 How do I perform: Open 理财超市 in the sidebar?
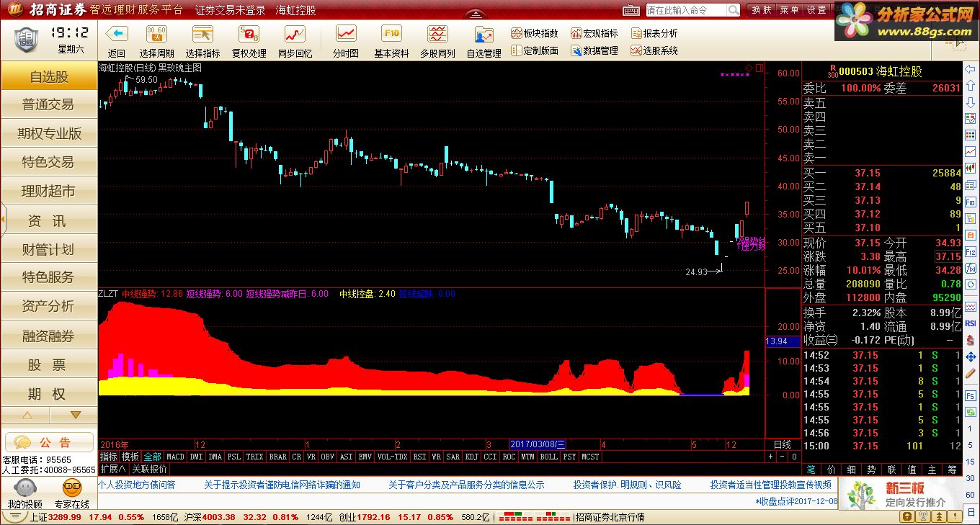[x=48, y=192]
